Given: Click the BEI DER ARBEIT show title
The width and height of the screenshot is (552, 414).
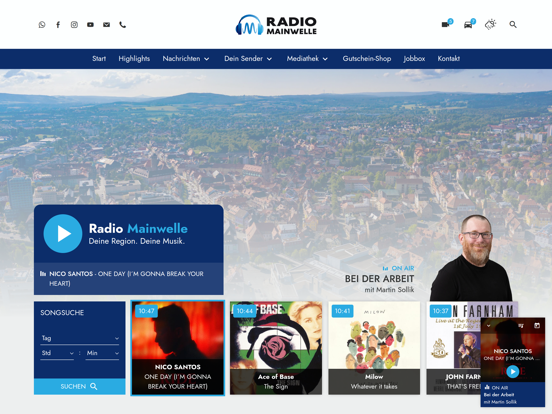Looking at the screenshot, I should pyautogui.click(x=379, y=279).
